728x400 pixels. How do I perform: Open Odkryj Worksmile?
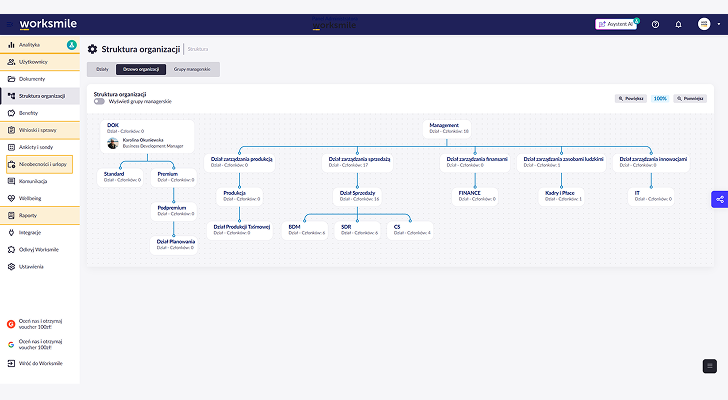tap(39, 250)
